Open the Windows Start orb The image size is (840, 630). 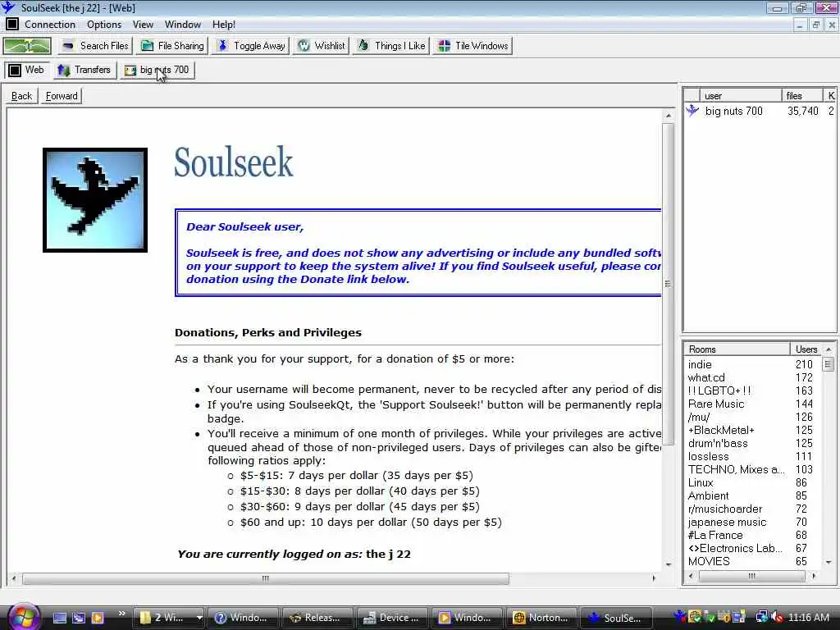pyautogui.click(x=23, y=616)
